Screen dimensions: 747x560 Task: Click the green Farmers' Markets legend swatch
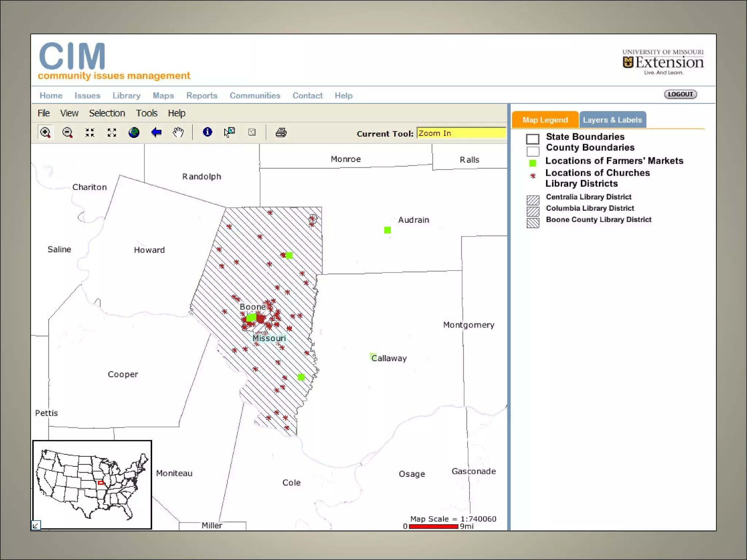533,163
